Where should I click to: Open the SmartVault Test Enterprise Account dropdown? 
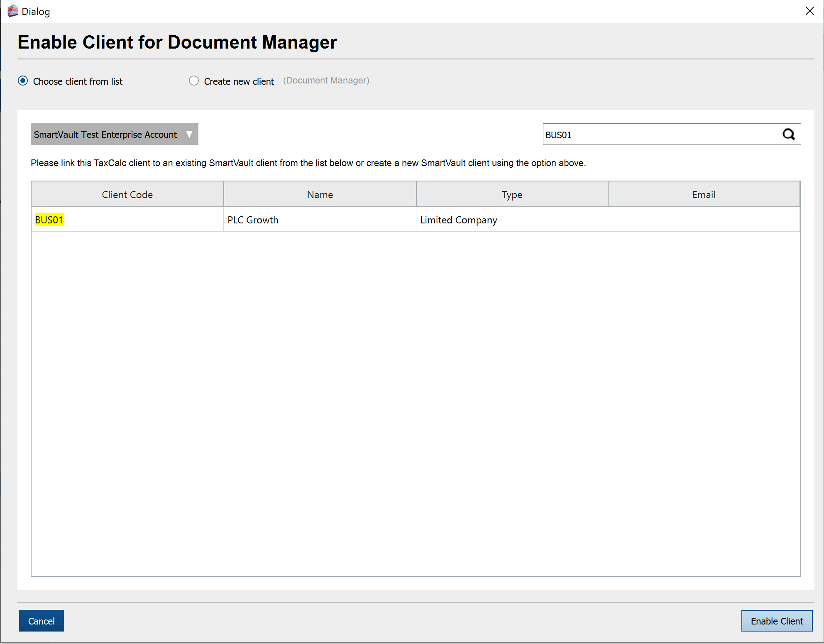115,134
